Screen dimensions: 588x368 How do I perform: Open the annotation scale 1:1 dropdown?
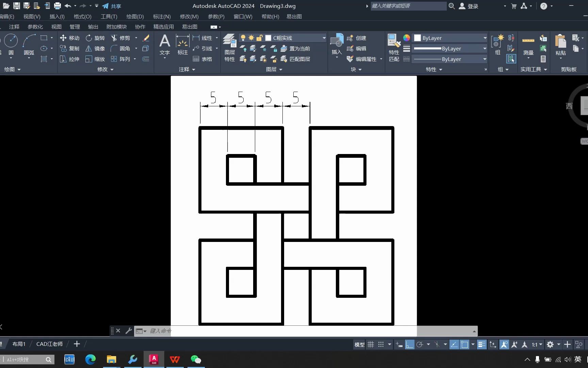tap(537, 344)
